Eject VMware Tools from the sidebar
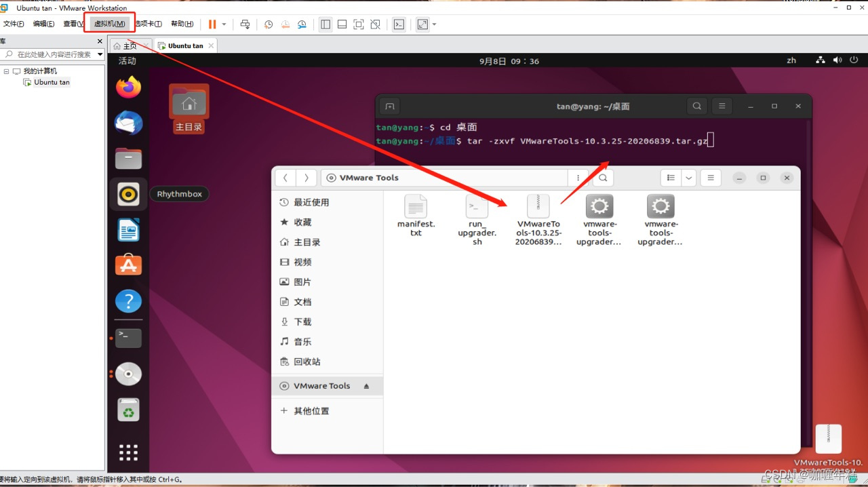 point(366,386)
